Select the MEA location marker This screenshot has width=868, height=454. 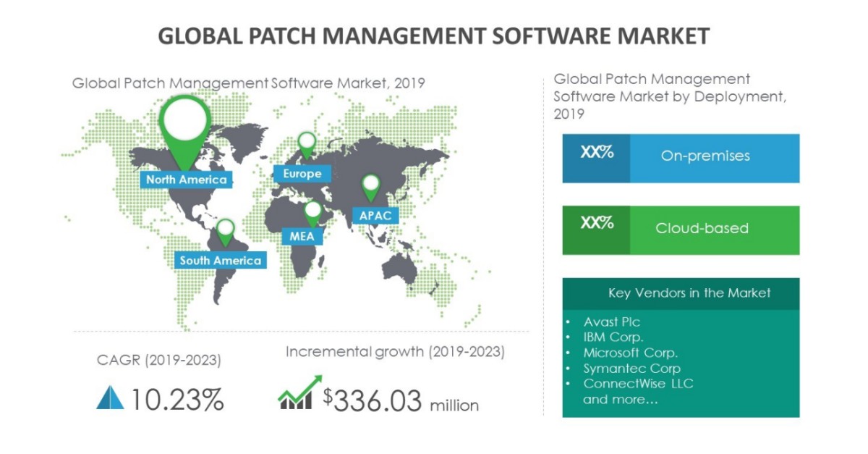(312, 210)
